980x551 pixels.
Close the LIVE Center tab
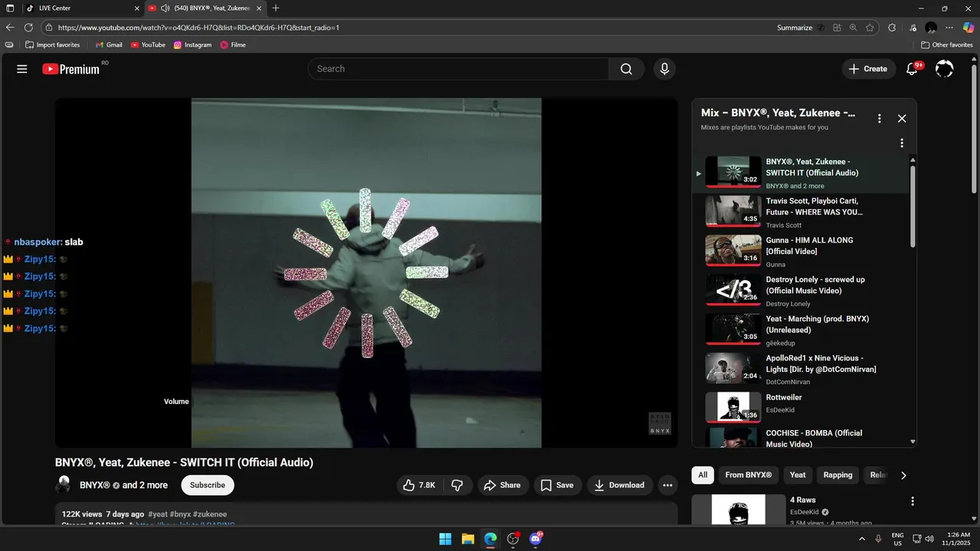tap(136, 8)
